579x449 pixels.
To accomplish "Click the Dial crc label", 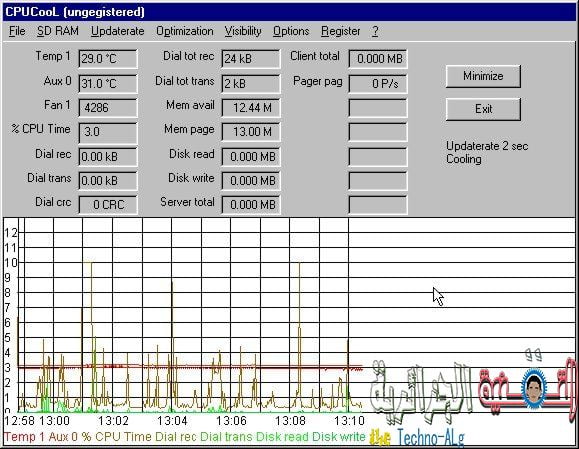I will pos(53,202).
